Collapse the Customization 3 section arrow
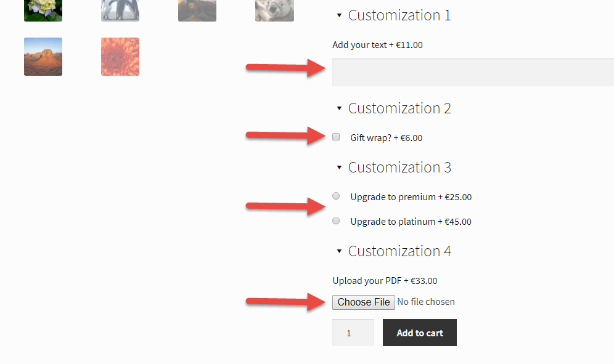 coord(339,168)
